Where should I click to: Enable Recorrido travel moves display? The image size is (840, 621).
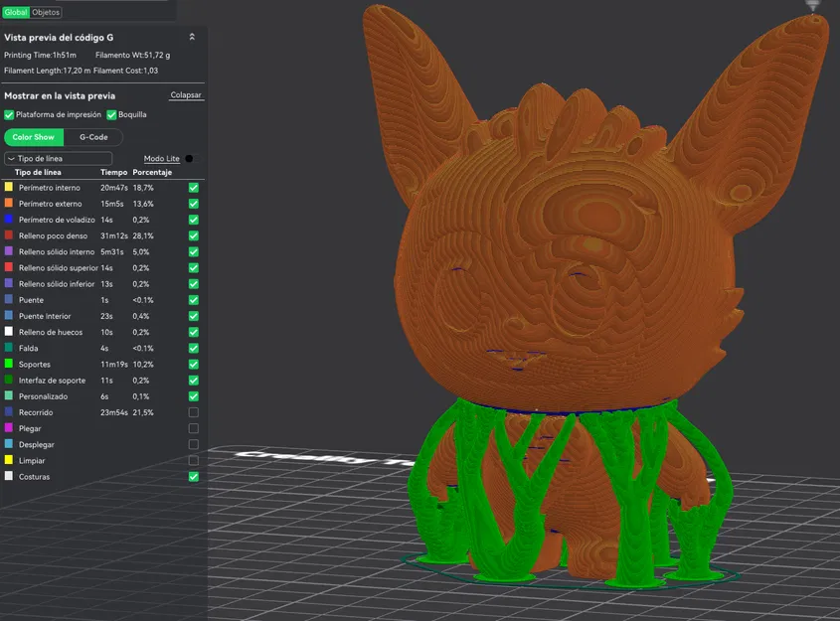click(193, 412)
